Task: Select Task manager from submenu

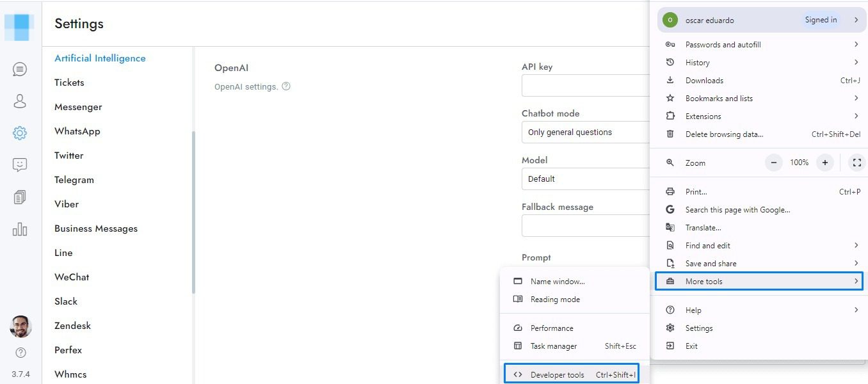Action: coord(554,346)
